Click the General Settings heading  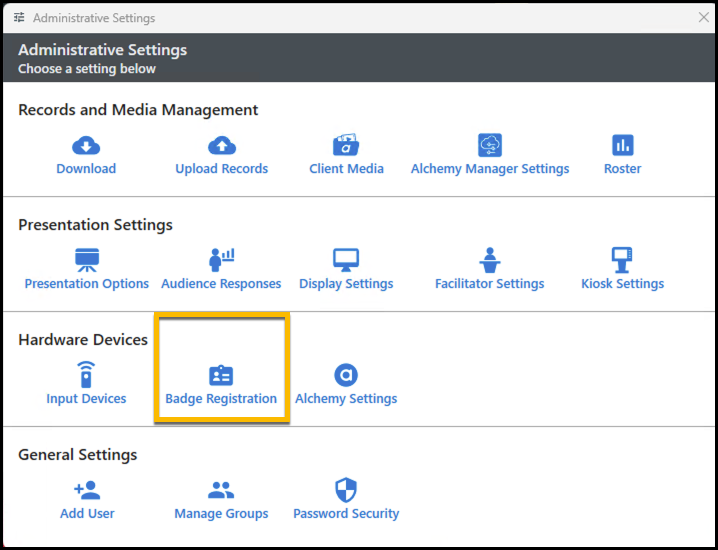point(78,455)
